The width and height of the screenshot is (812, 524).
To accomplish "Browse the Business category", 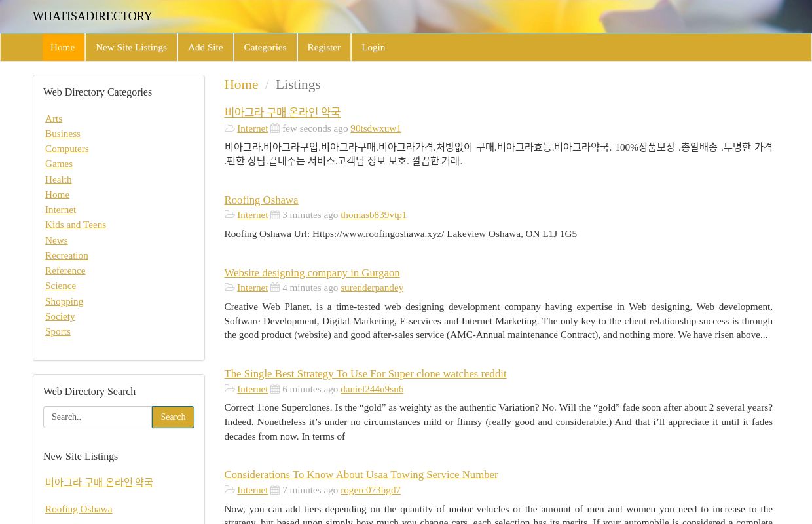I will pos(63,134).
